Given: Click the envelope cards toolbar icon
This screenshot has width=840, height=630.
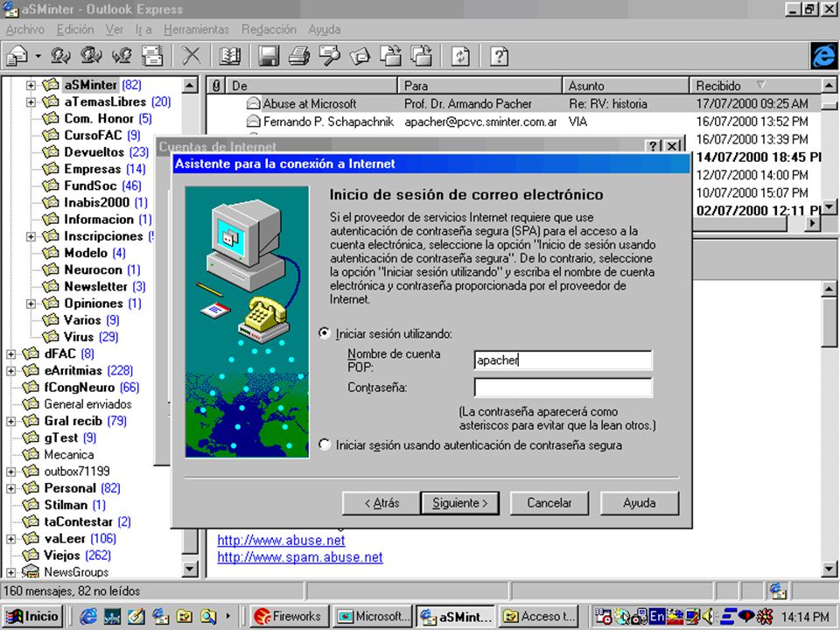Looking at the screenshot, I should tap(360, 56).
